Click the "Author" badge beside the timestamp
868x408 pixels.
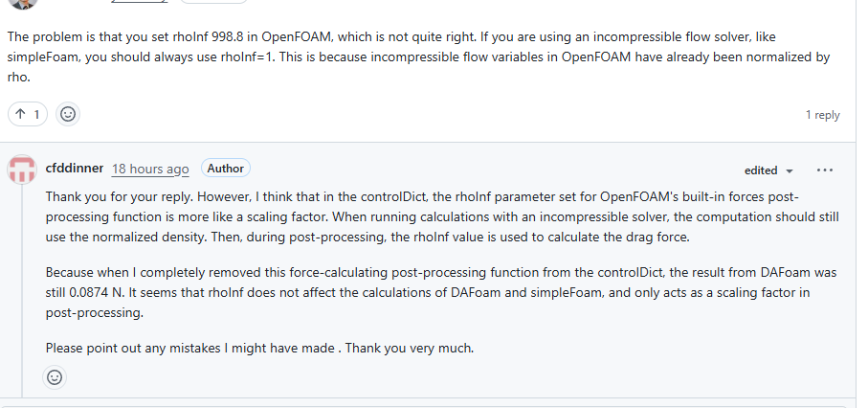pos(226,169)
